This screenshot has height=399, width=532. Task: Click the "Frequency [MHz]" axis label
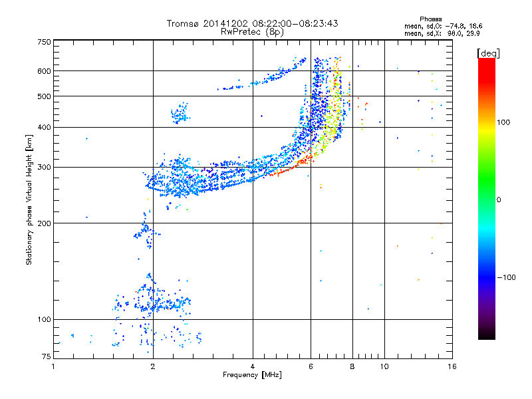point(252,375)
